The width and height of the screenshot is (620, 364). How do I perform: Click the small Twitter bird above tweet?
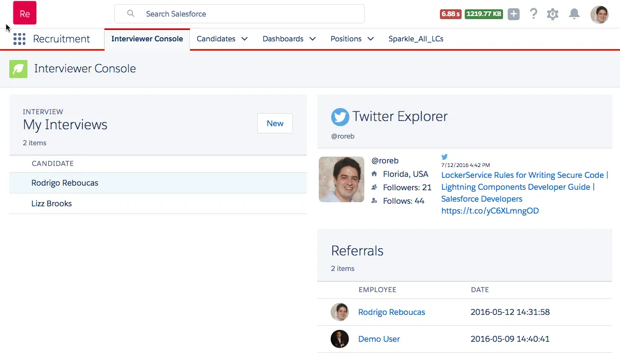pos(445,157)
